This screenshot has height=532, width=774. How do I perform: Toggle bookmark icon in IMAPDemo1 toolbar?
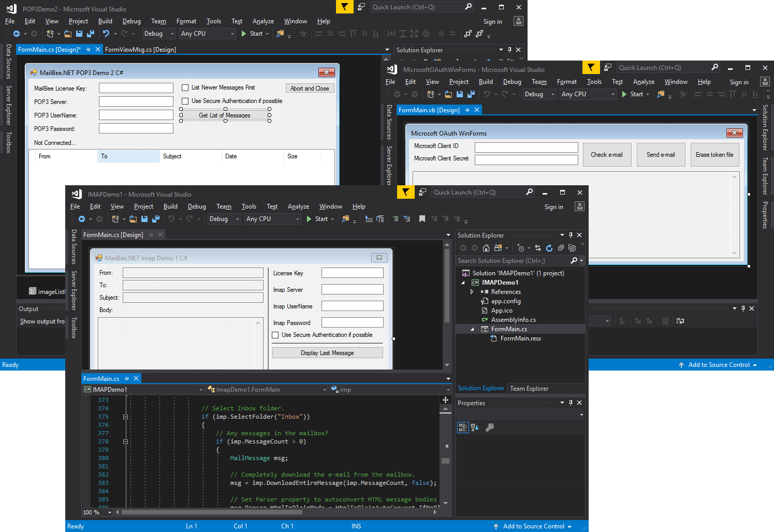[x=422, y=219]
